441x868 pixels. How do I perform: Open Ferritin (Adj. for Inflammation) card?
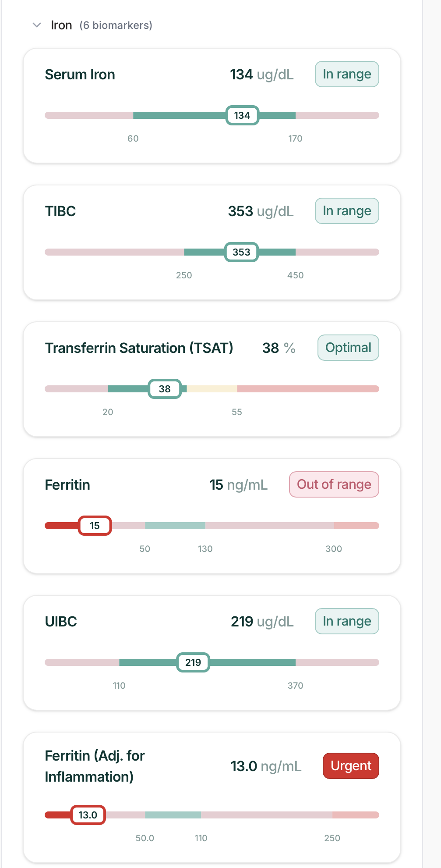212,797
